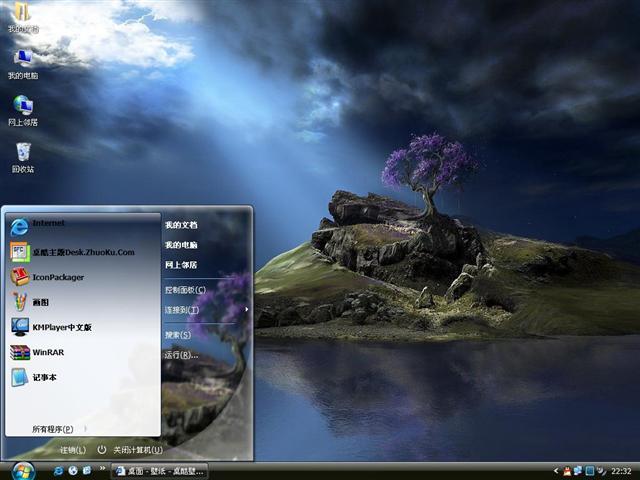Click the IconPackager red book icon
The width and height of the screenshot is (640, 480).
point(20,277)
